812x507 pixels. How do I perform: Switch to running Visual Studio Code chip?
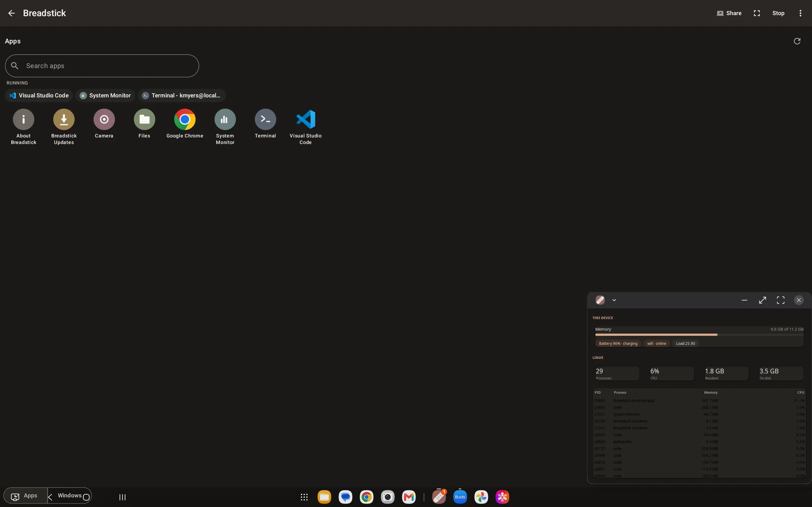pyautogui.click(x=39, y=95)
